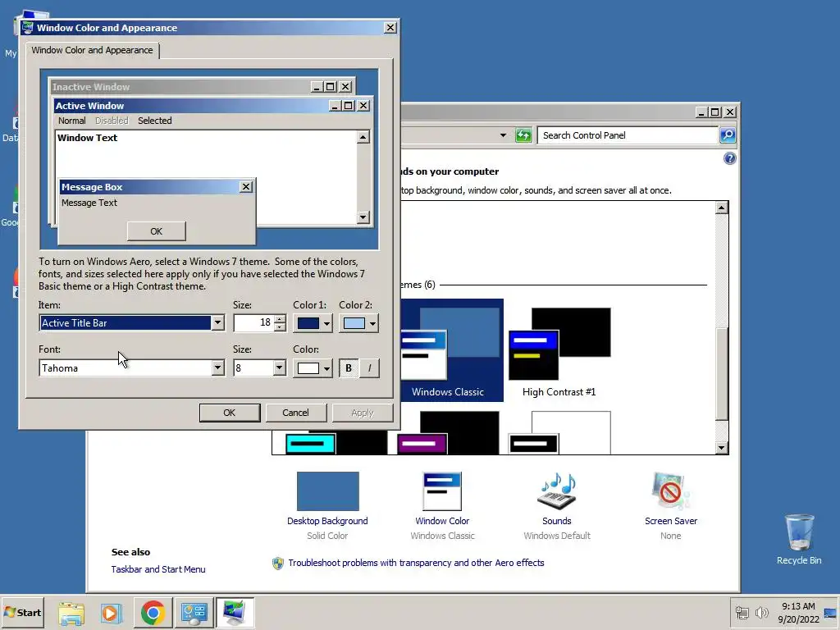The width and height of the screenshot is (840, 630).
Task: Click the Window Text area in preview
Action: (x=206, y=177)
